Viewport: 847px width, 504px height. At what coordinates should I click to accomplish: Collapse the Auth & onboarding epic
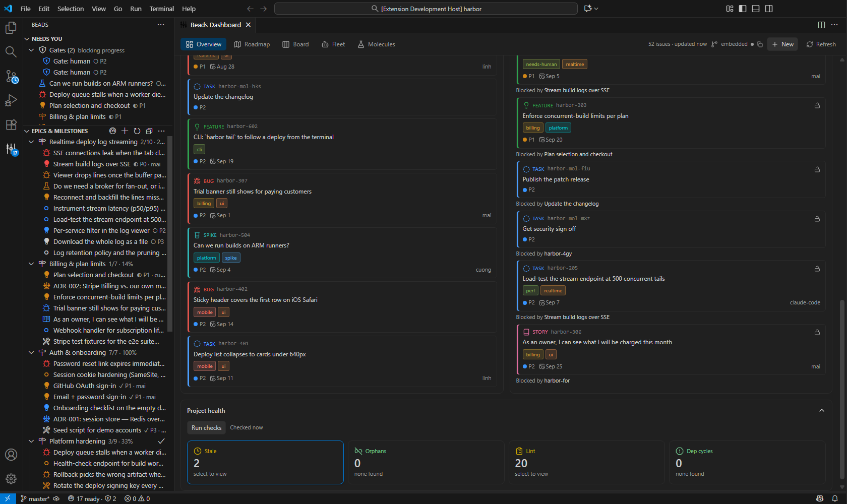pyautogui.click(x=31, y=353)
